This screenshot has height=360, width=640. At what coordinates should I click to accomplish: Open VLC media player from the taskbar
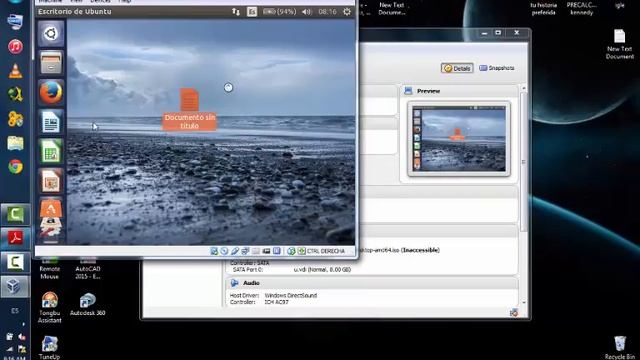[15, 71]
